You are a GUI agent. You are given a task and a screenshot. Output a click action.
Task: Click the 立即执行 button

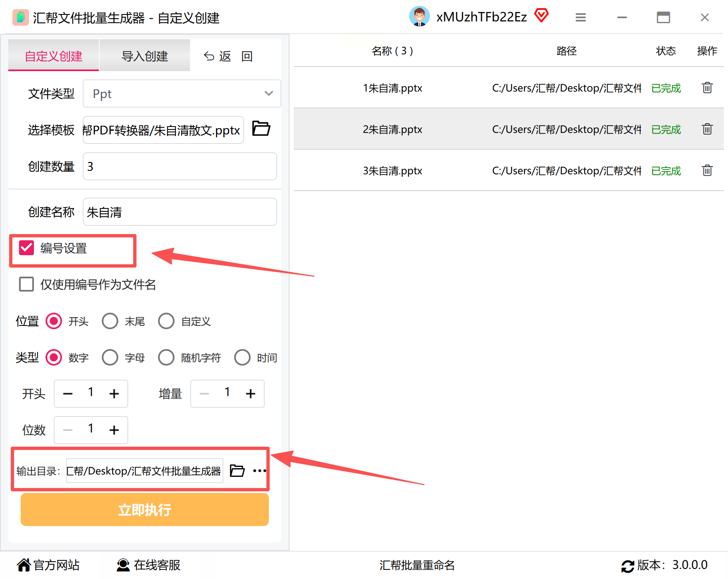[x=145, y=510]
